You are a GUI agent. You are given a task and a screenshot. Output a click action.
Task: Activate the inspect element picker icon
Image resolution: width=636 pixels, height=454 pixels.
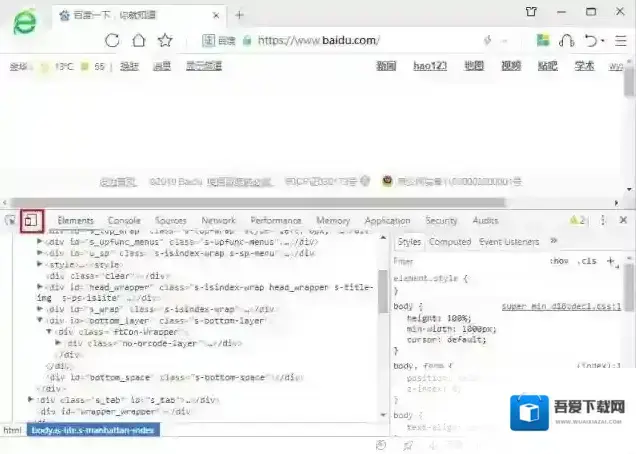pos(11,220)
